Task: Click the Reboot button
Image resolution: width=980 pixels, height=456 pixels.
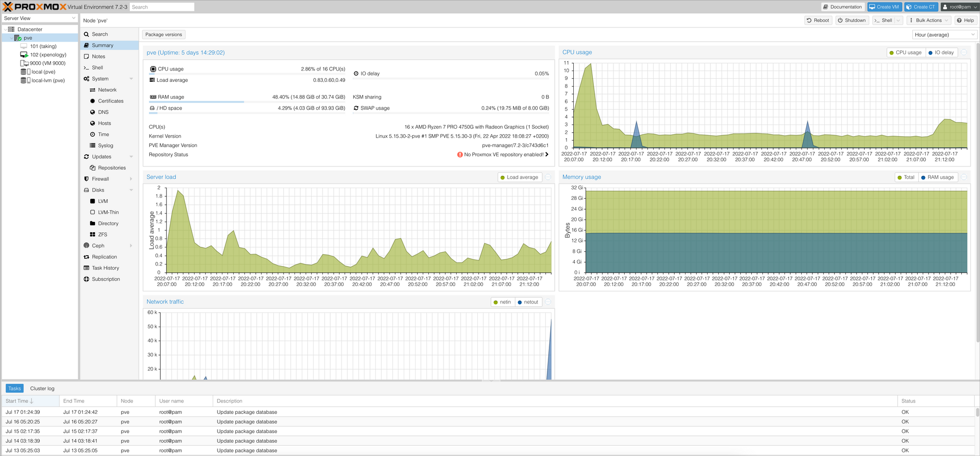Action: click(x=818, y=21)
